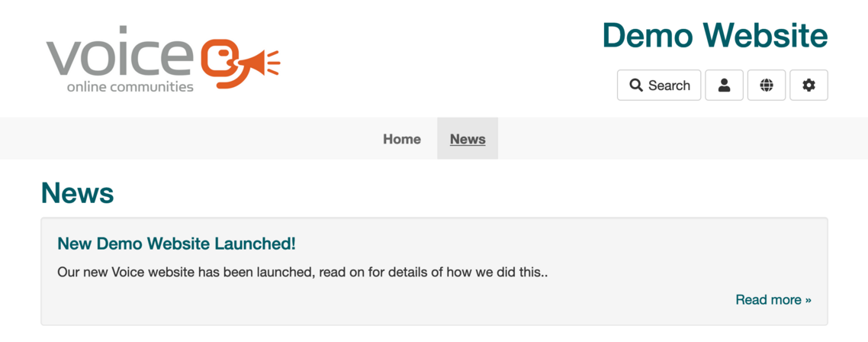Click the "online communities" tagline
The width and height of the screenshot is (868, 342).
[130, 87]
